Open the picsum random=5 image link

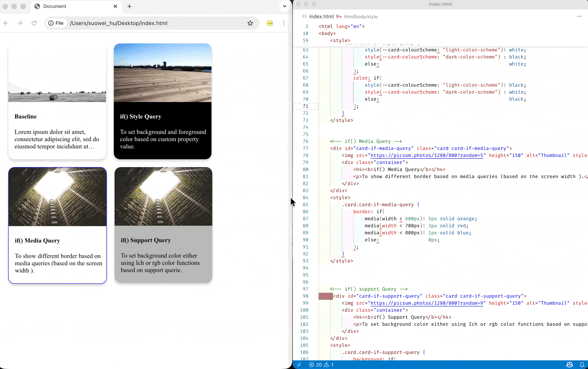[426, 155]
